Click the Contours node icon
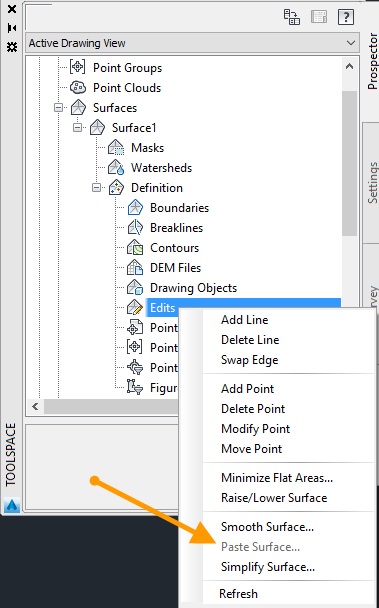The height and width of the screenshot is (608, 379). pos(135,248)
